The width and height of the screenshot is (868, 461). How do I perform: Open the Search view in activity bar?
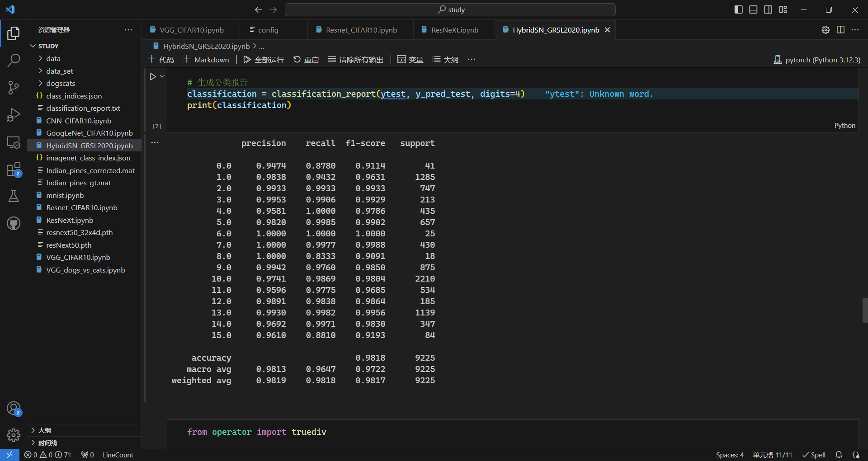click(14, 60)
